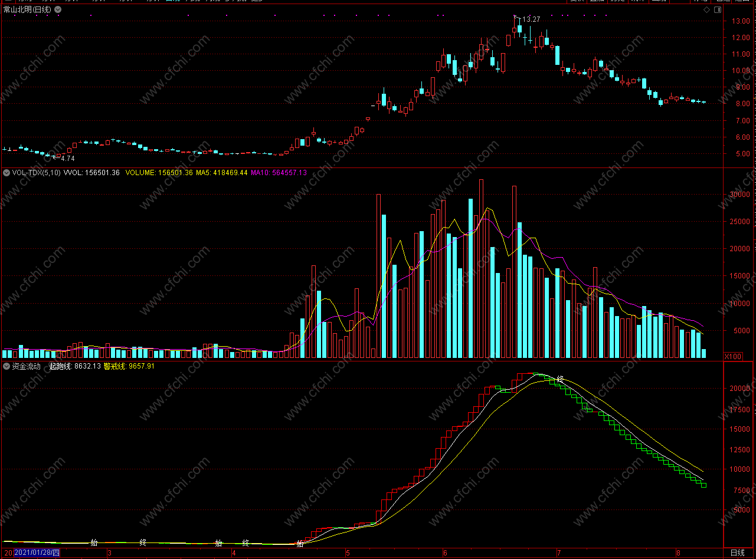
Task: Click the X100 volume scale label
Action: 733,357
